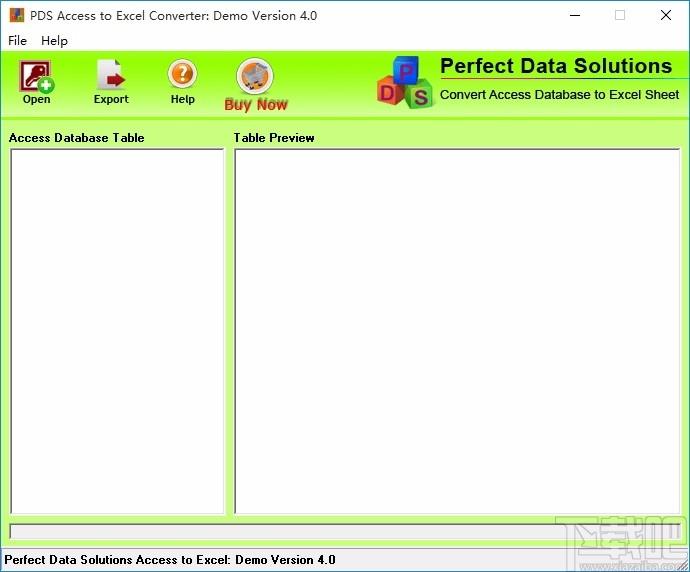Click the Export toolbar icon

111,82
